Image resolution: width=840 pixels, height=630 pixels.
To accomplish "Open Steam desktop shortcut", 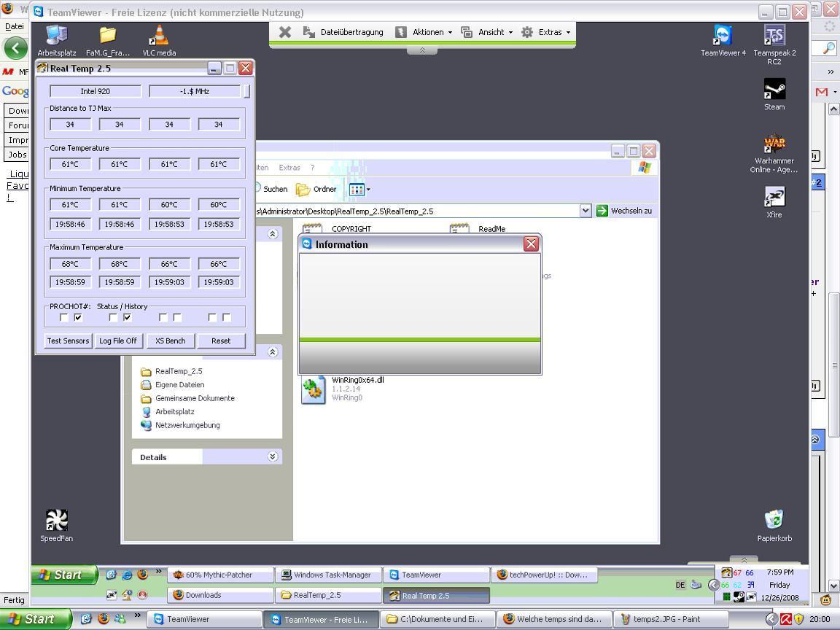I will click(774, 94).
